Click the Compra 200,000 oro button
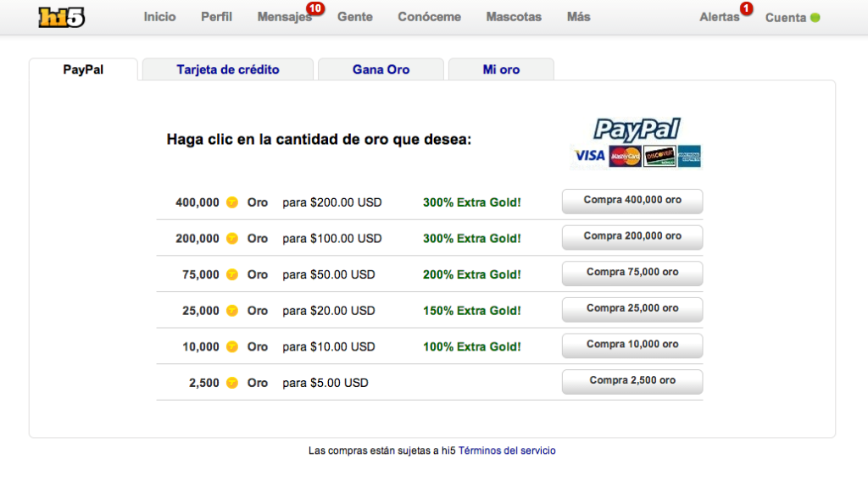This screenshot has width=868, height=481. click(632, 236)
